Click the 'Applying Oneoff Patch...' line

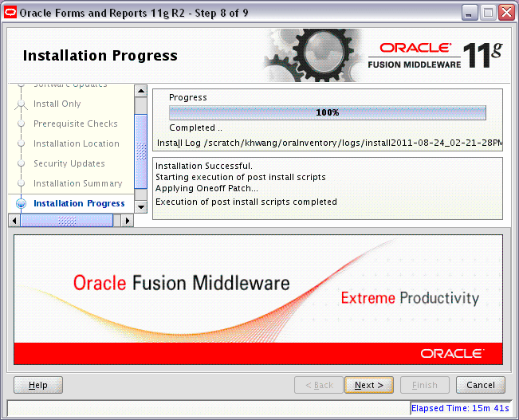pos(206,188)
